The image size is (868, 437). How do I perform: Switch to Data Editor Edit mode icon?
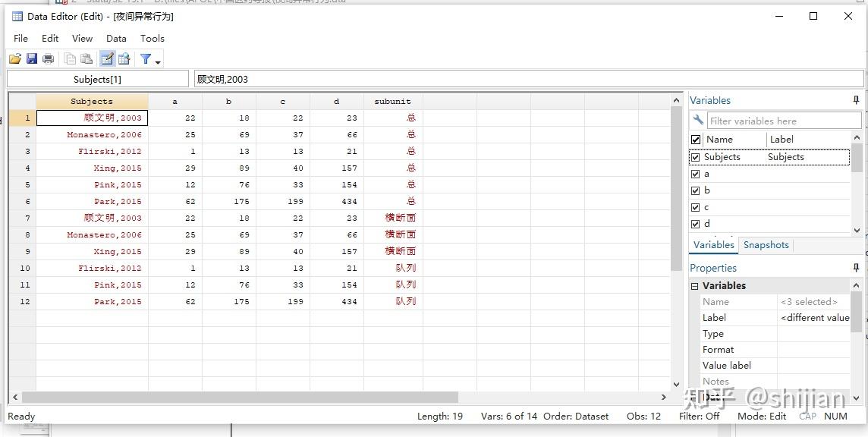pos(108,58)
